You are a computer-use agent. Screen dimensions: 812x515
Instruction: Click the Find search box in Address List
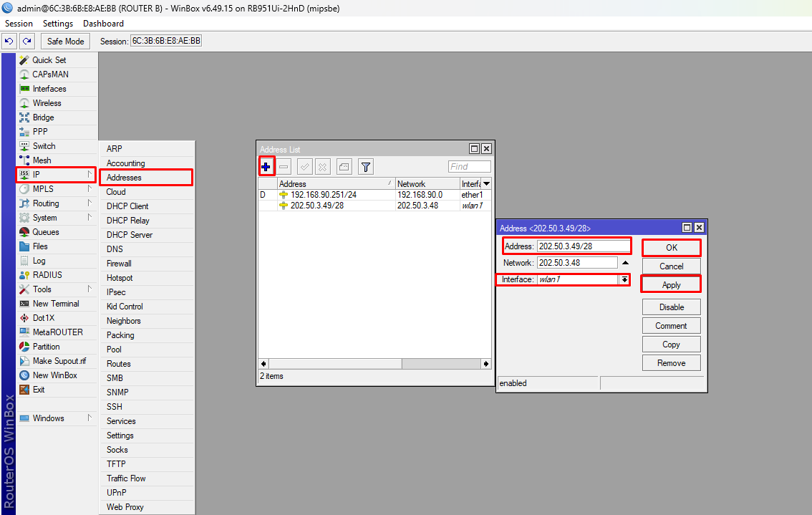469,166
